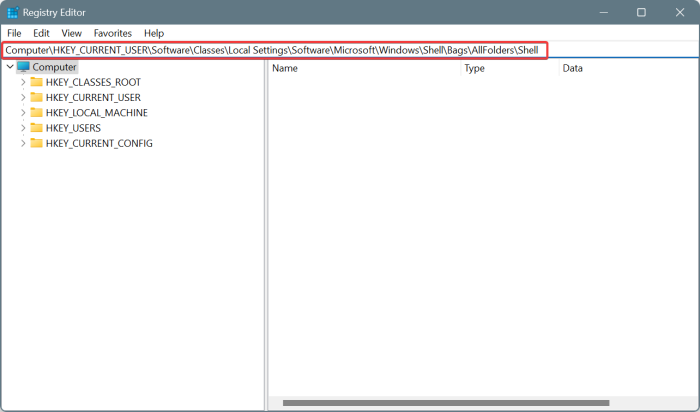The width and height of the screenshot is (700, 412).
Task: Maximize the Registry Editor window
Action: (x=641, y=12)
